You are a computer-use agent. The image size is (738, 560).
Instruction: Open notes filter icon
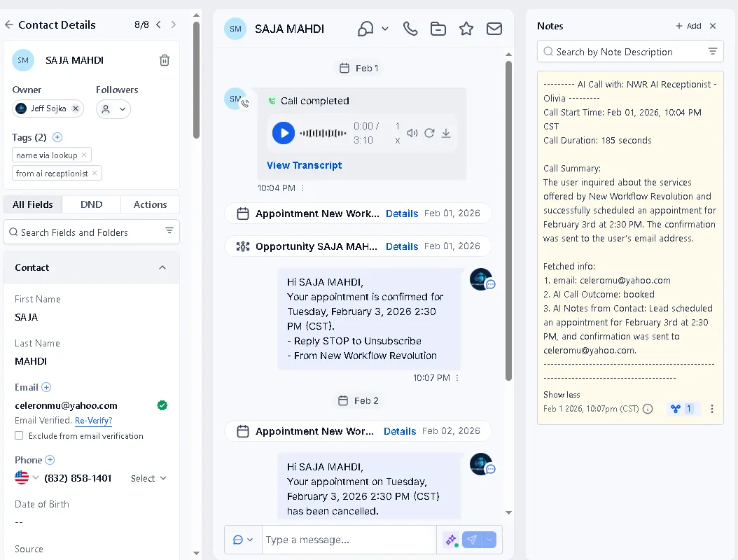[713, 51]
